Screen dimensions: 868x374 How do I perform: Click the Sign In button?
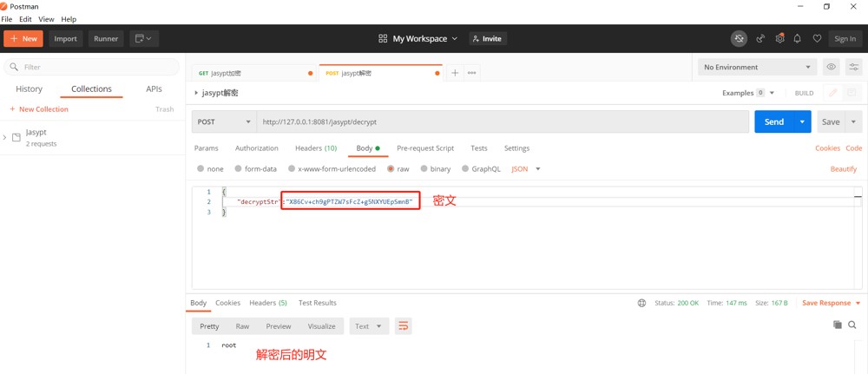pos(845,39)
